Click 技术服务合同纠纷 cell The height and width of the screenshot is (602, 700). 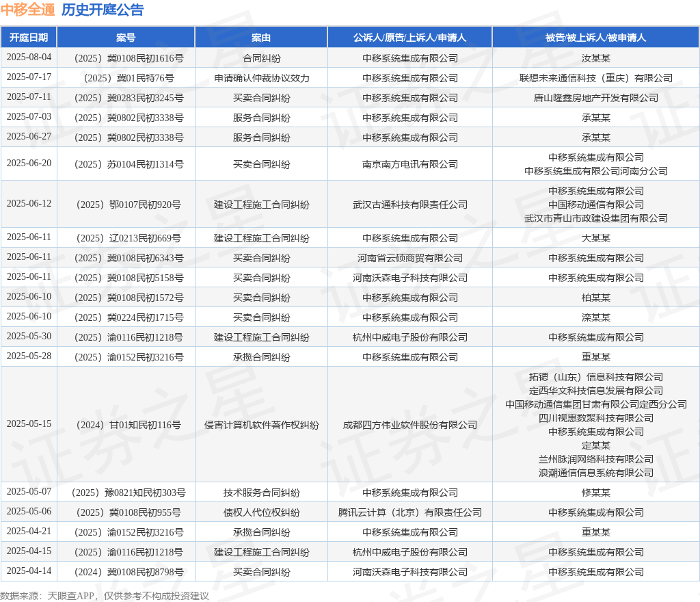pyautogui.click(x=262, y=493)
